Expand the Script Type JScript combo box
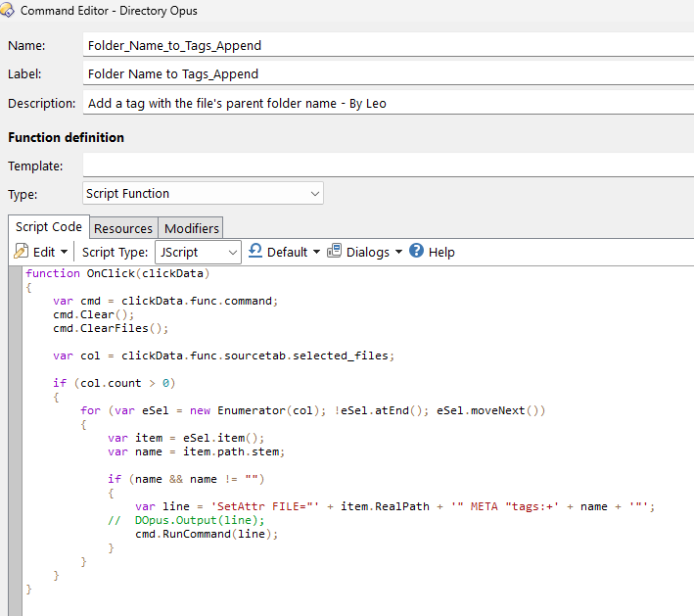 232,253
